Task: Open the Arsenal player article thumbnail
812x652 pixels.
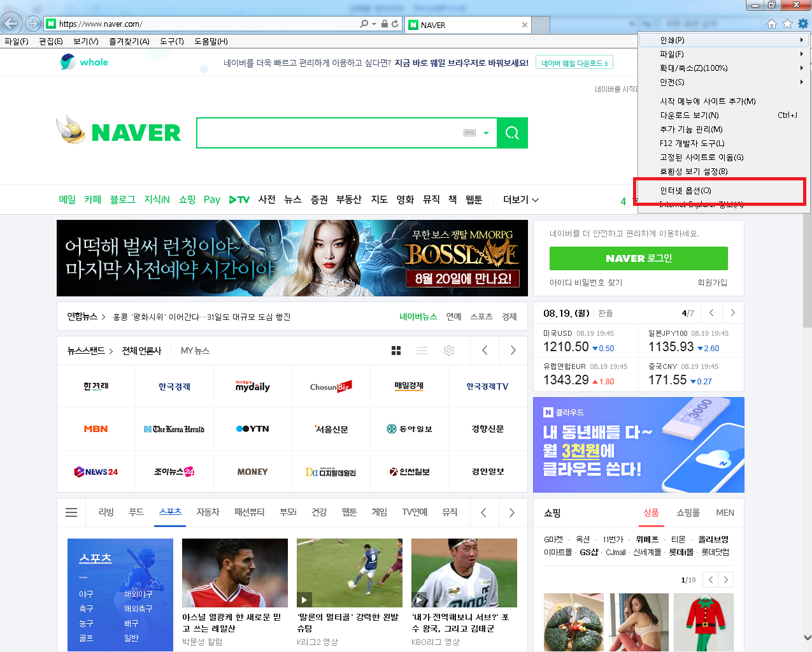Action: (235, 573)
